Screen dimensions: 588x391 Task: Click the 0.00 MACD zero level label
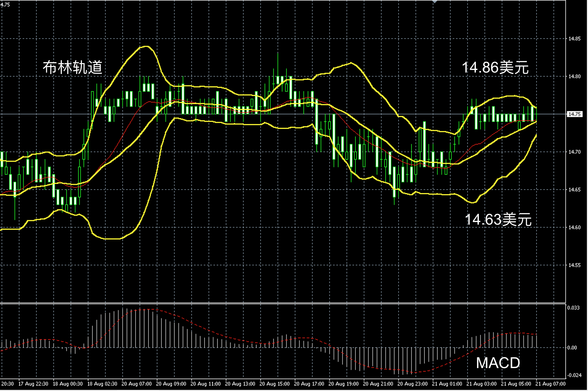pyautogui.click(x=572, y=348)
